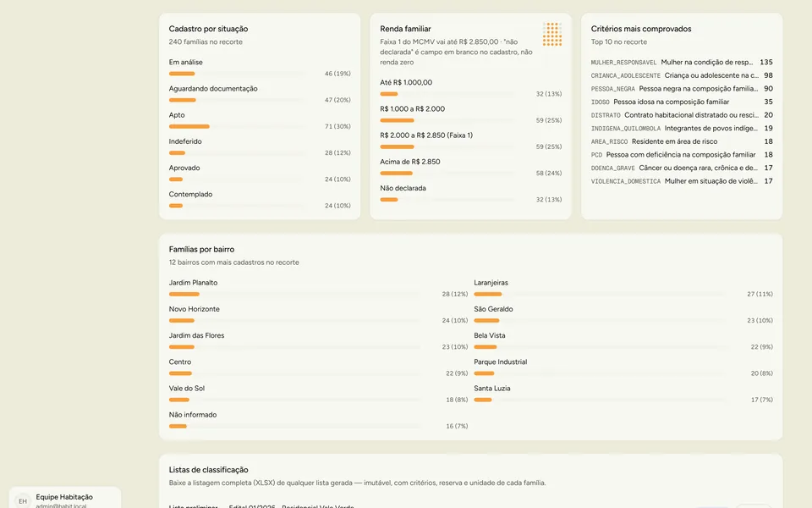
Task: Select the "Bela Vista" label
Action: (490, 335)
